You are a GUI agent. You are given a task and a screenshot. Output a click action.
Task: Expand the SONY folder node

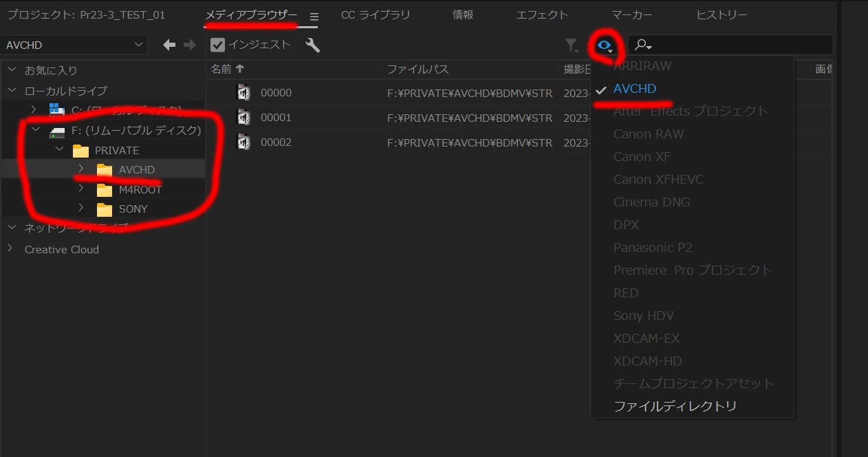pyautogui.click(x=81, y=207)
